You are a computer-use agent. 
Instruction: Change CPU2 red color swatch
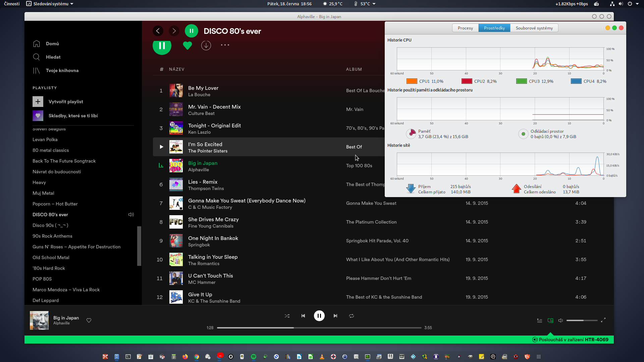(x=467, y=81)
